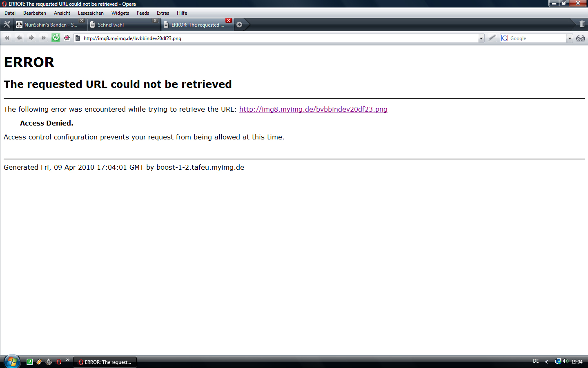Click the ERROR taskbar window button
Screen dimensions: 588x368
(x=105, y=362)
